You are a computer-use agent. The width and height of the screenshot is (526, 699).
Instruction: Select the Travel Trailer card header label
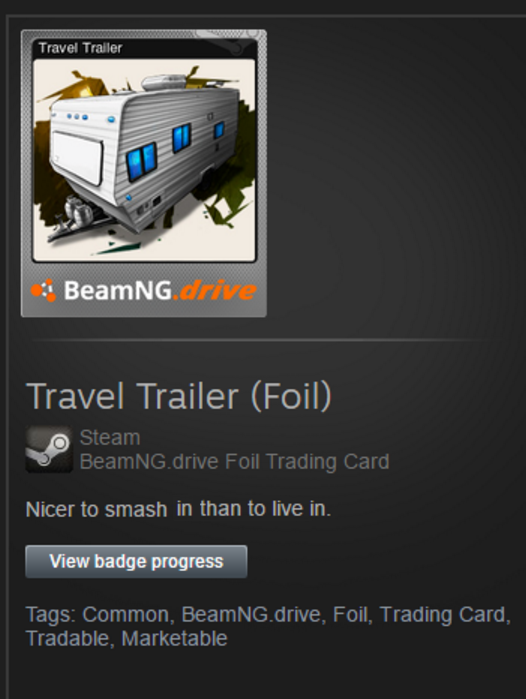[80, 48]
